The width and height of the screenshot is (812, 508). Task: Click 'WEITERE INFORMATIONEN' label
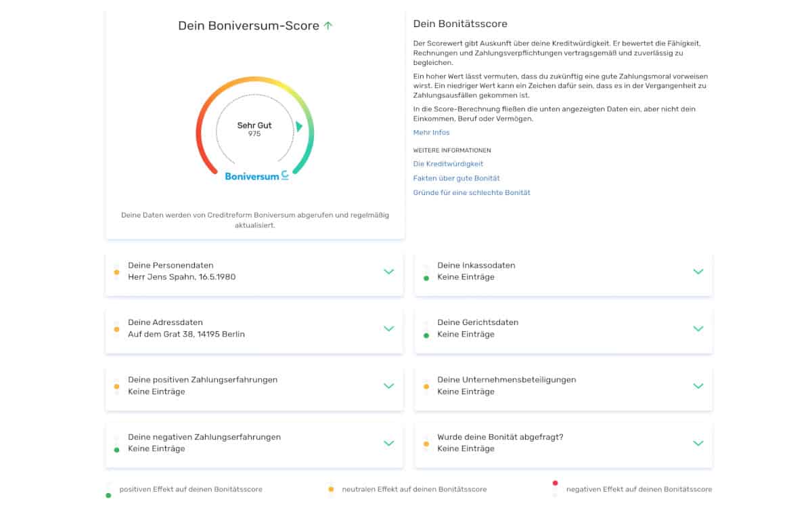coord(452,150)
